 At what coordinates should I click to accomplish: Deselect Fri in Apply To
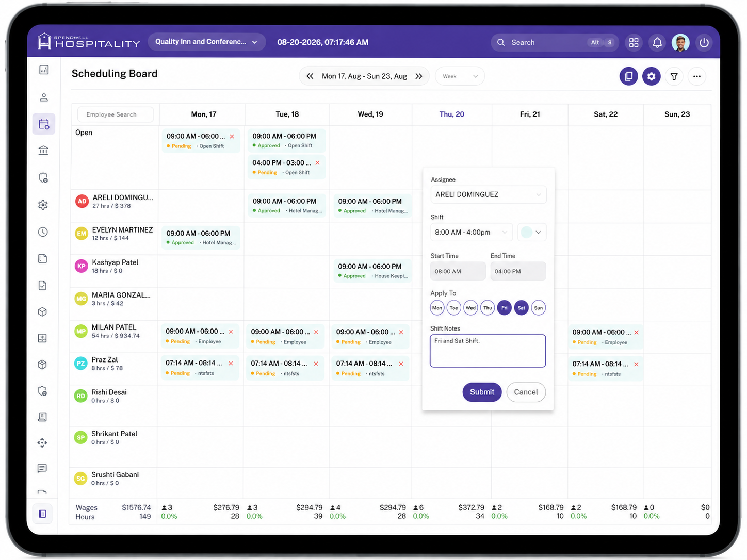[505, 308]
